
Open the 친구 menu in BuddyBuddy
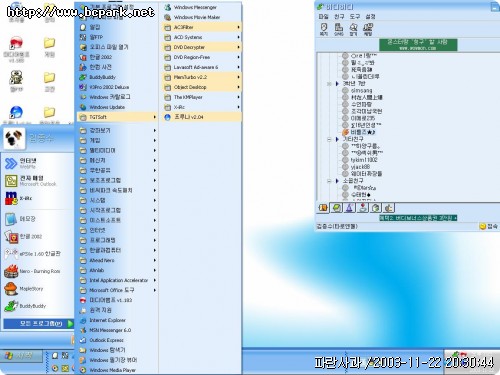339,16
